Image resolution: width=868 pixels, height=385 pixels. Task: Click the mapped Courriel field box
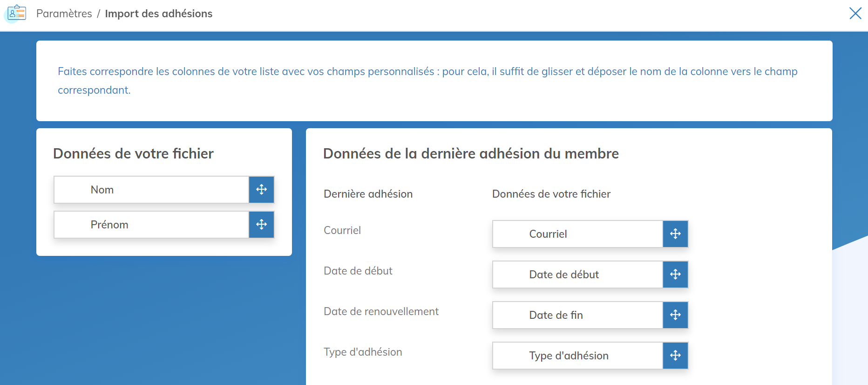[x=577, y=234]
